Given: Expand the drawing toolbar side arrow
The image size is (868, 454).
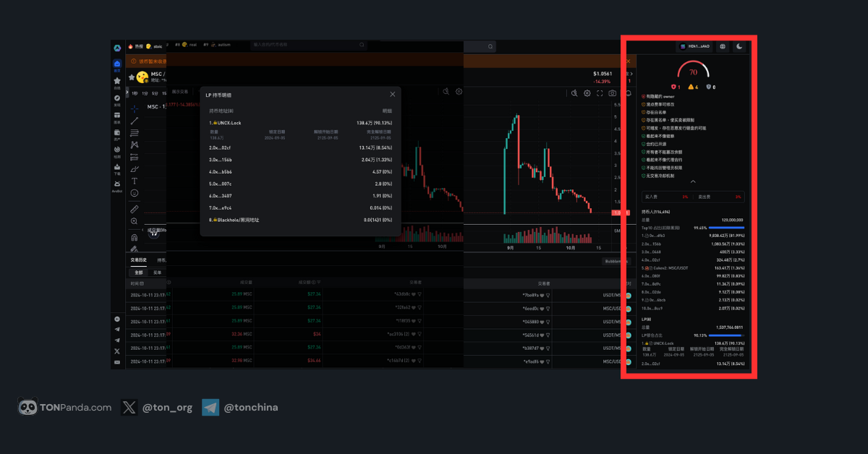Looking at the screenshot, I should [127, 93].
